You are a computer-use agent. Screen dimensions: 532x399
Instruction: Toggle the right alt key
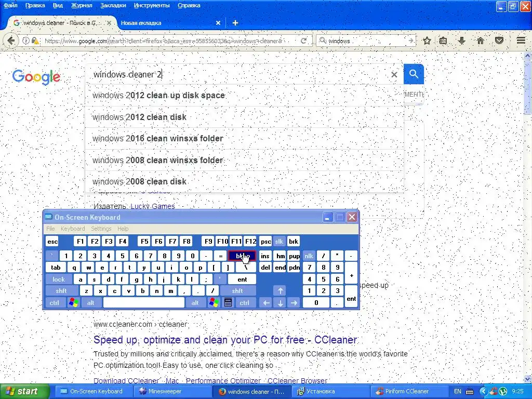[195, 303]
